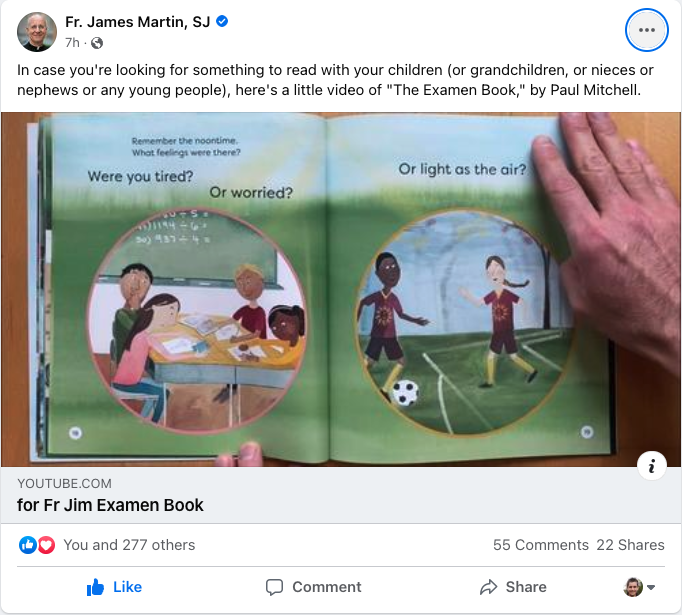Click the red heart reaction icon

pyautogui.click(x=46, y=545)
